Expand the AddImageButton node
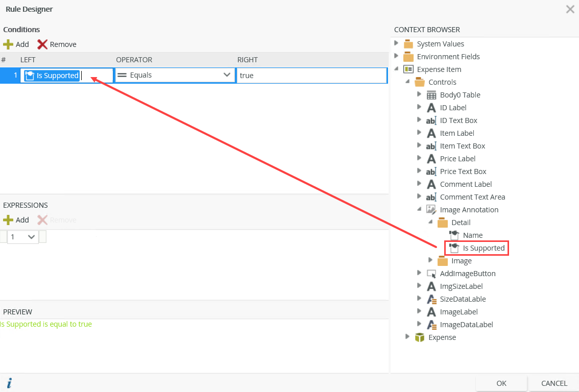This screenshot has height=392, width=579. [x=419, y=273]
